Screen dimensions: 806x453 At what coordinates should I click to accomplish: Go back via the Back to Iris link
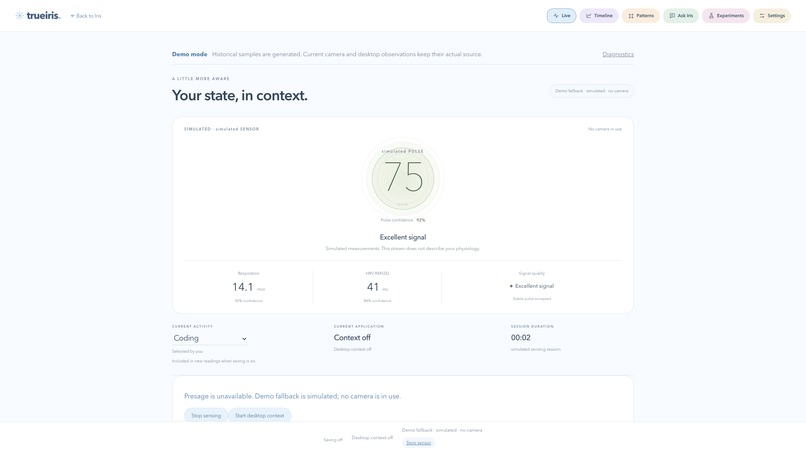point(86,16)
